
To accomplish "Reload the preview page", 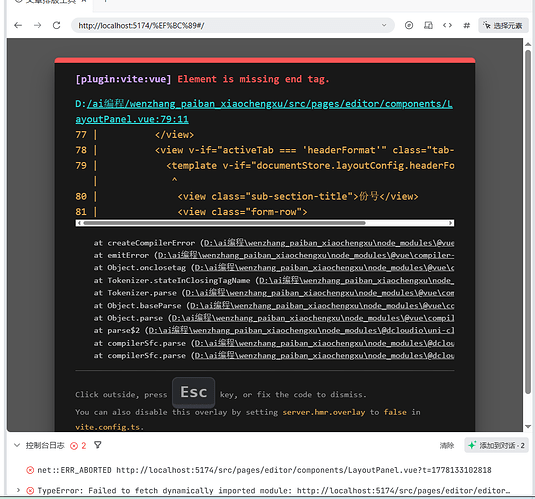I will (57, 25).
